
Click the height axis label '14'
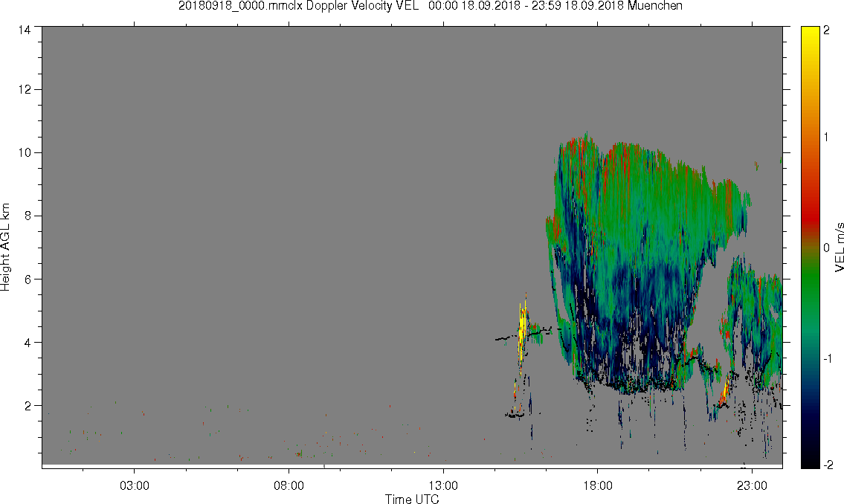pyautogui.click(x=25, y=30)
